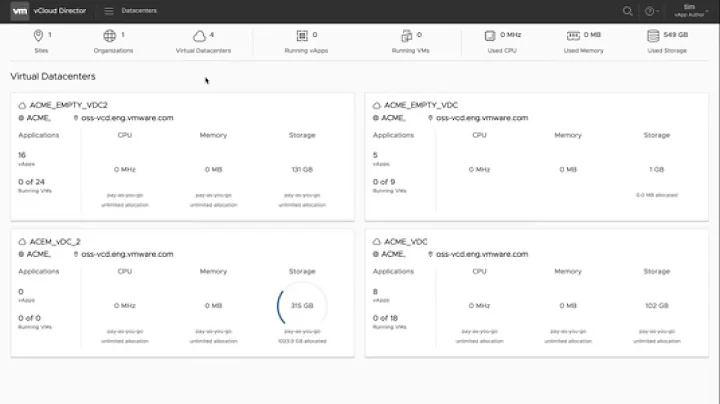Click cloud icon beside ACME_VDC

377,241
